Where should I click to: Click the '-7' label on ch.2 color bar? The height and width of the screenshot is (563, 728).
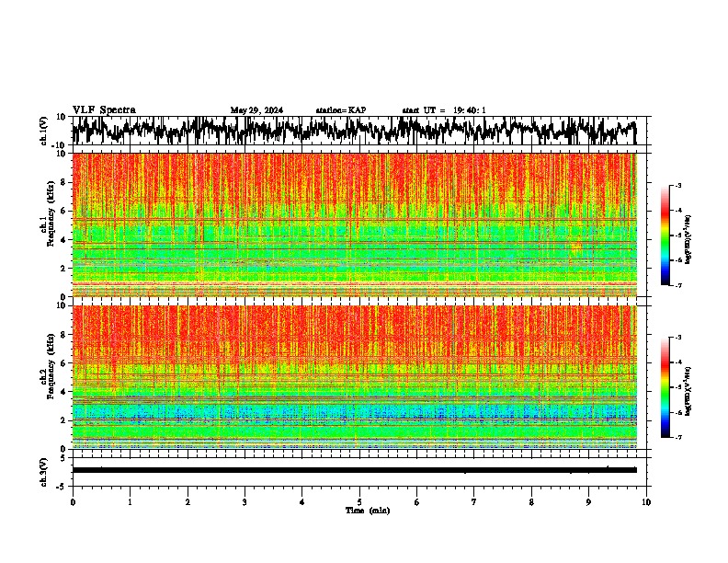tap(677, 438)
